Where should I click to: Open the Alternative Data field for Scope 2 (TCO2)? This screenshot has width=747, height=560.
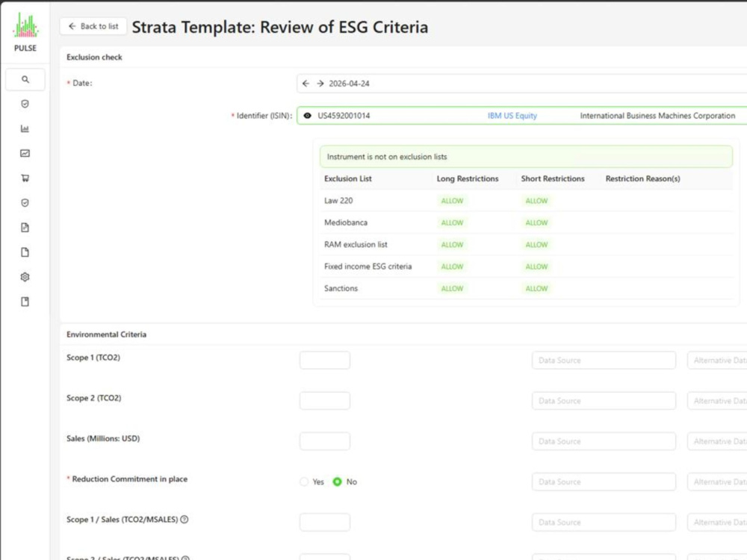click(x=717, y=401)
